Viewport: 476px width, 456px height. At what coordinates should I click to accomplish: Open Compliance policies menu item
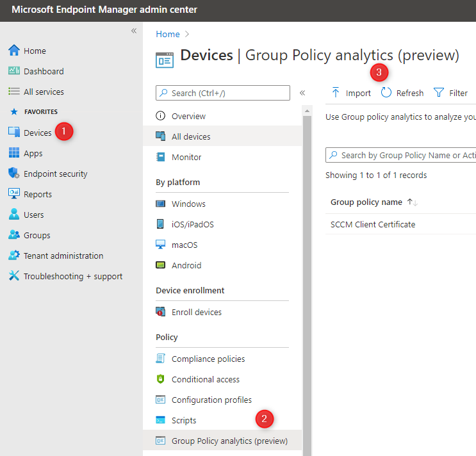(x=208, y=359)
